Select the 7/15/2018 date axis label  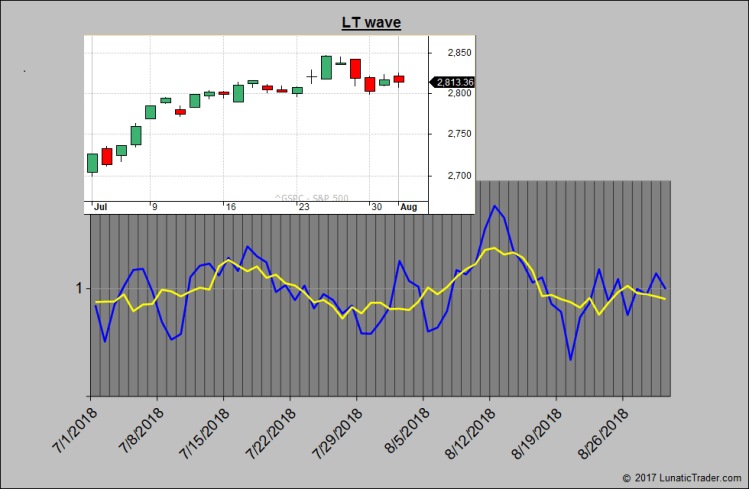(205, 429)
